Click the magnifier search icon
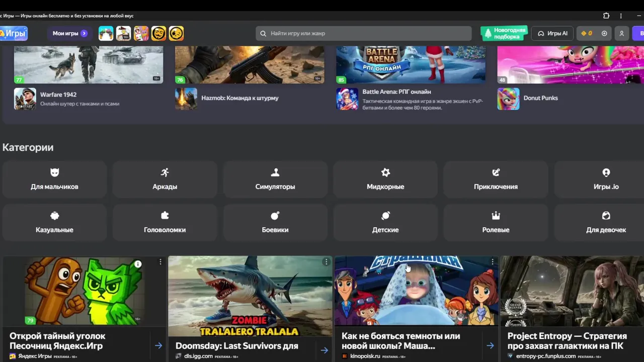 tap(263, 34)
